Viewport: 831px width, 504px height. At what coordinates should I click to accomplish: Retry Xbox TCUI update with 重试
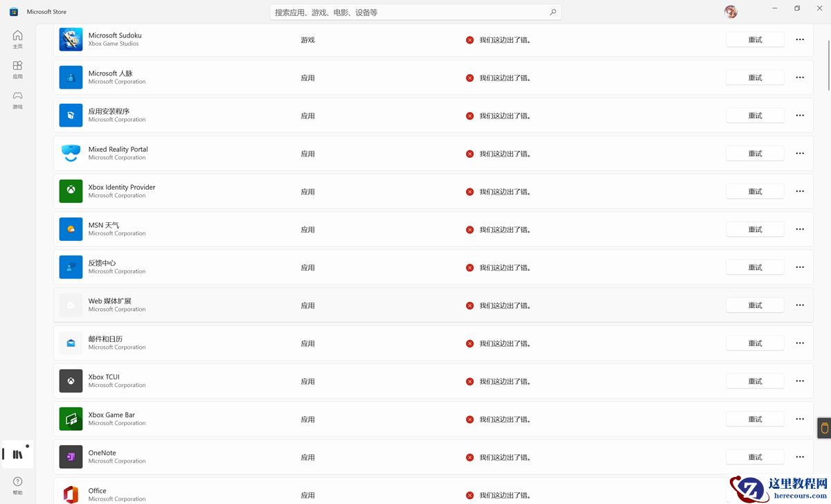pos(755,381)
